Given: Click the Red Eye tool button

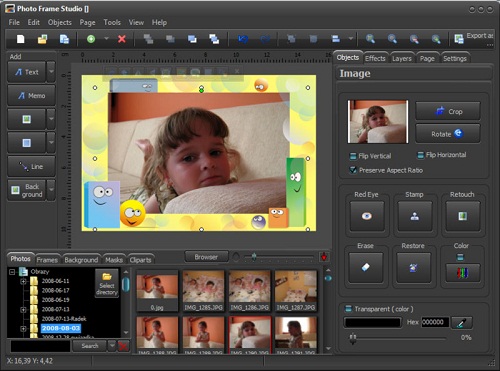Looking at the screenshot, I should (x=367, y=216).
